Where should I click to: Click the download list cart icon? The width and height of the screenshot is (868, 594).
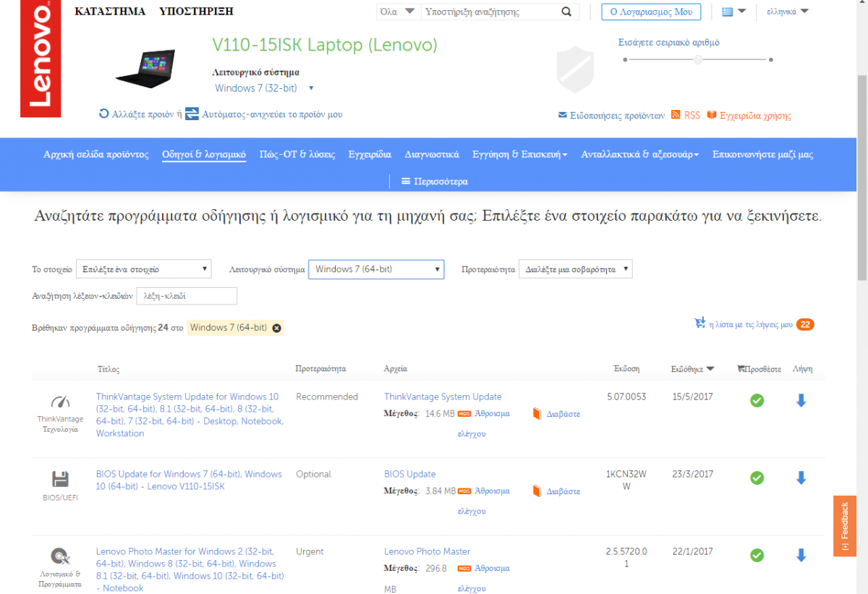click(699, 323)
